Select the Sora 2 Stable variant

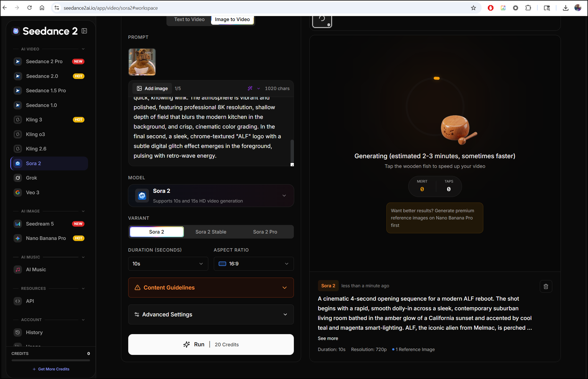point(211,232)
